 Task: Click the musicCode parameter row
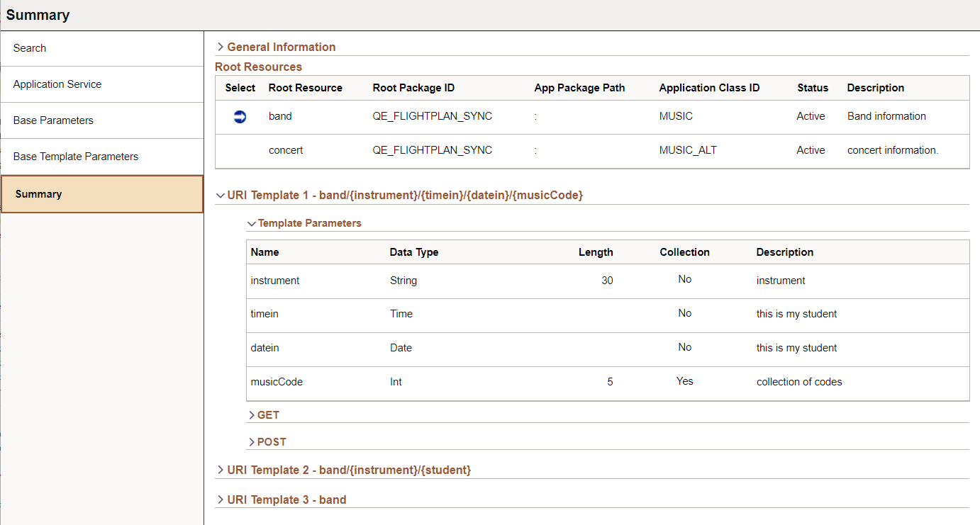point(608,383)
